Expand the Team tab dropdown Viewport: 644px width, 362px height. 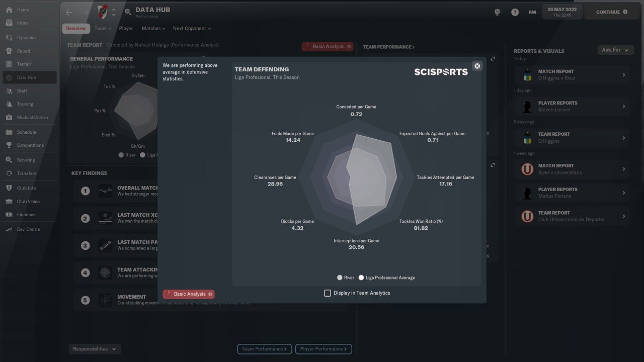(x=103, y=29)
